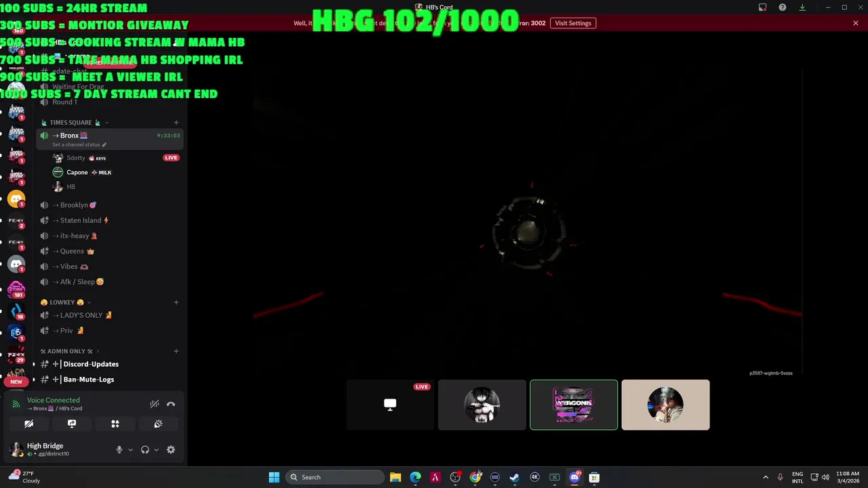Add channel to ADMIN ONLY category
868x488 pixels.
tap(176, 351)
